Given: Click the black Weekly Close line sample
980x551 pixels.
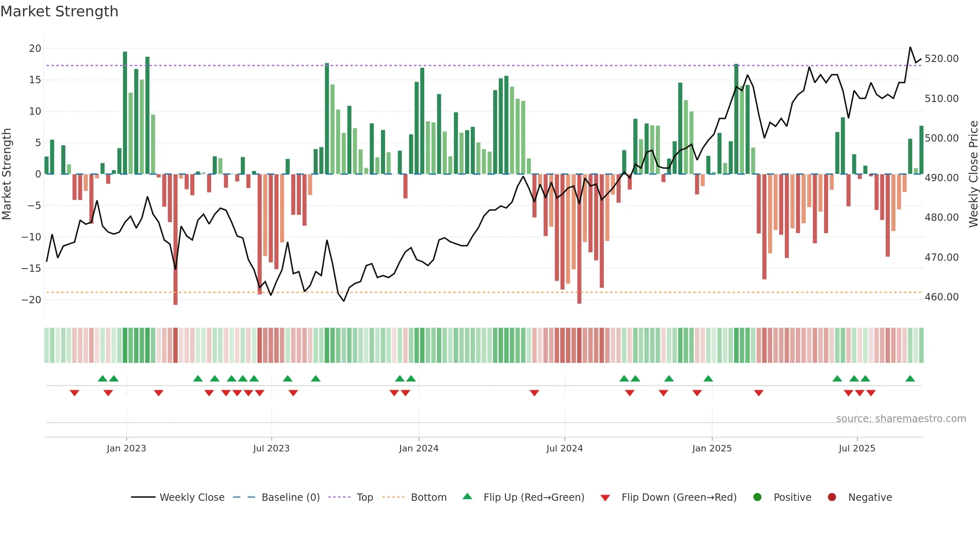Looking at the screenshot, I should coord(143,497).
